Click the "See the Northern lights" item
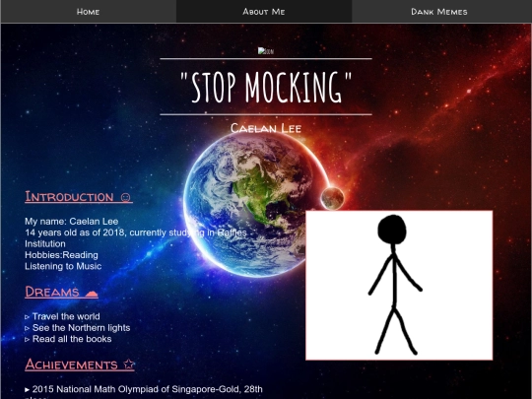This screenshot has height=399, width=532. coord(78,328)
